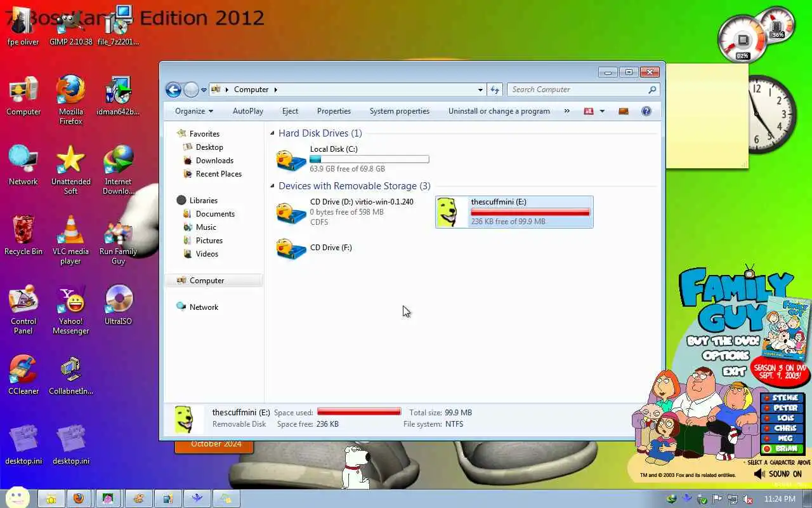Click System properties in the toolbar
812x508 pixels.
[x=400, y=111]
